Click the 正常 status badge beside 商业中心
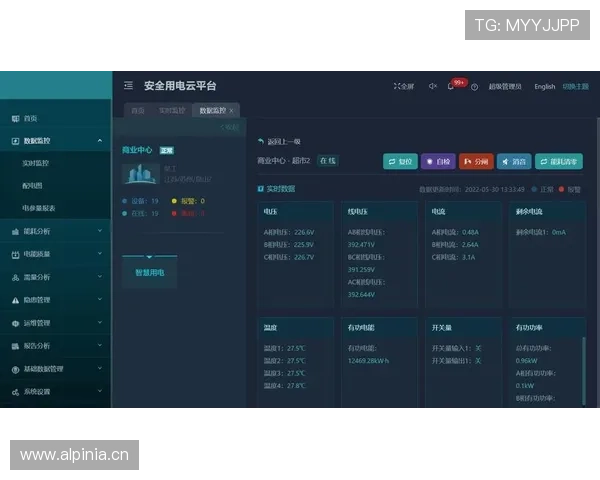The width and height of the screenshot is (600, 480). point(167,150)
